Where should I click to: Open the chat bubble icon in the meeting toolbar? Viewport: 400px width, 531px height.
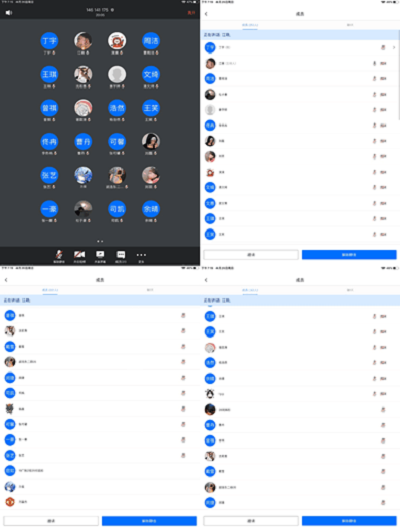point(121,254)
